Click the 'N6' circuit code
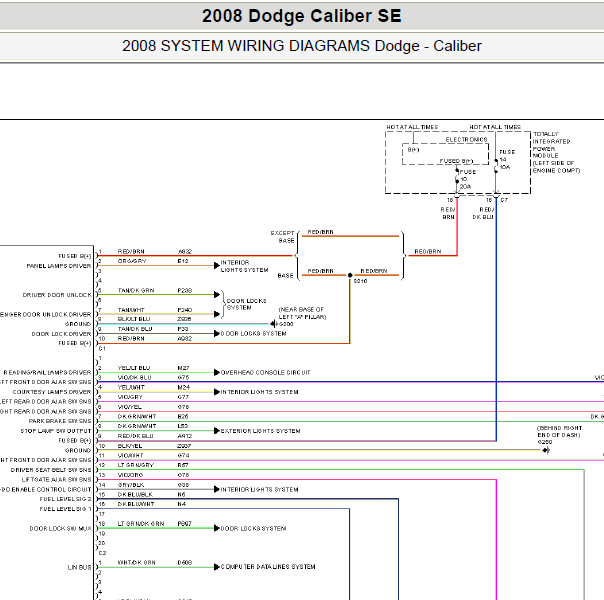 (181, 494)
